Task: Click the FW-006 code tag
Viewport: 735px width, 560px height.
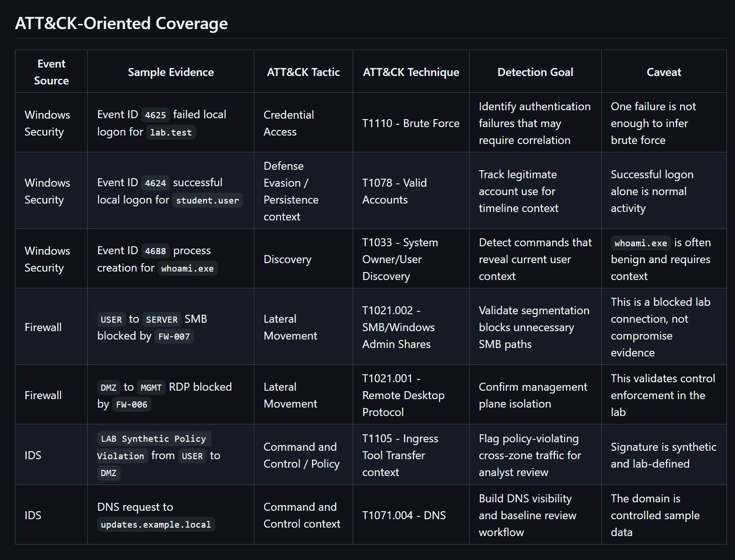Action: click(131, 404)
